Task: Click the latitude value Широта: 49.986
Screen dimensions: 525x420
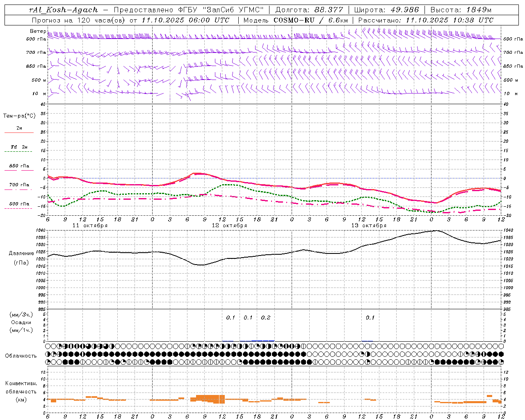Action: point(386,10)
